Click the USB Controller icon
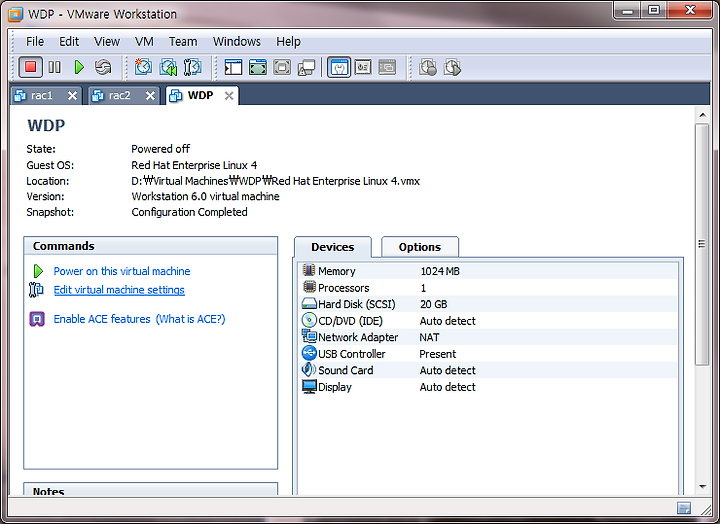The width and height of the screenshot is (720, 524). tap(309, 353)
